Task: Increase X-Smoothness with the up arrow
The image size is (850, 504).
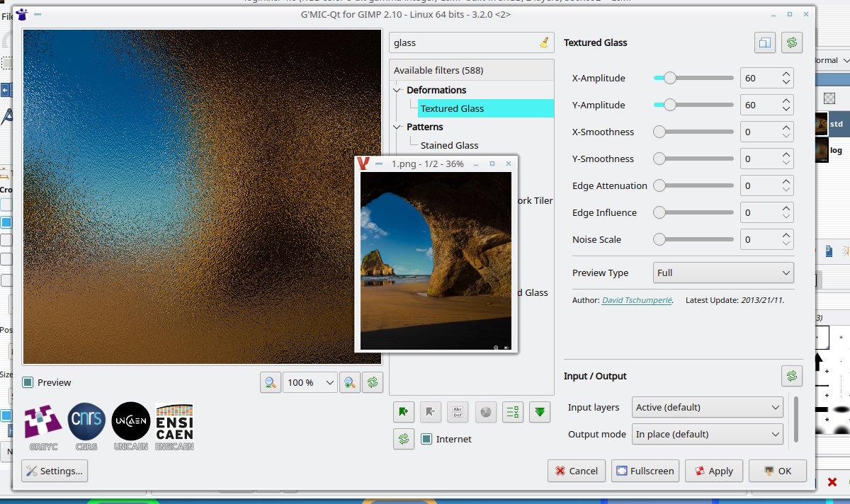Action: tap(786, 127)
